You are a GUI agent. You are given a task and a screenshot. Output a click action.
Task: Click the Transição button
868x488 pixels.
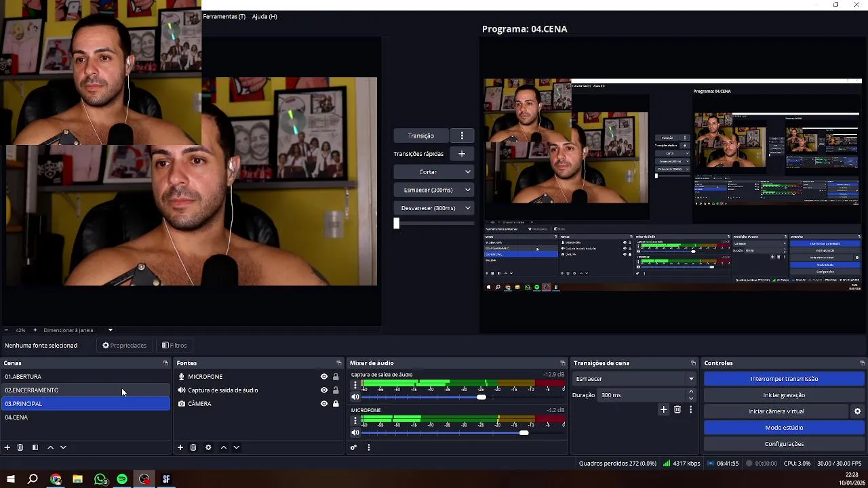tap(421, 136)
